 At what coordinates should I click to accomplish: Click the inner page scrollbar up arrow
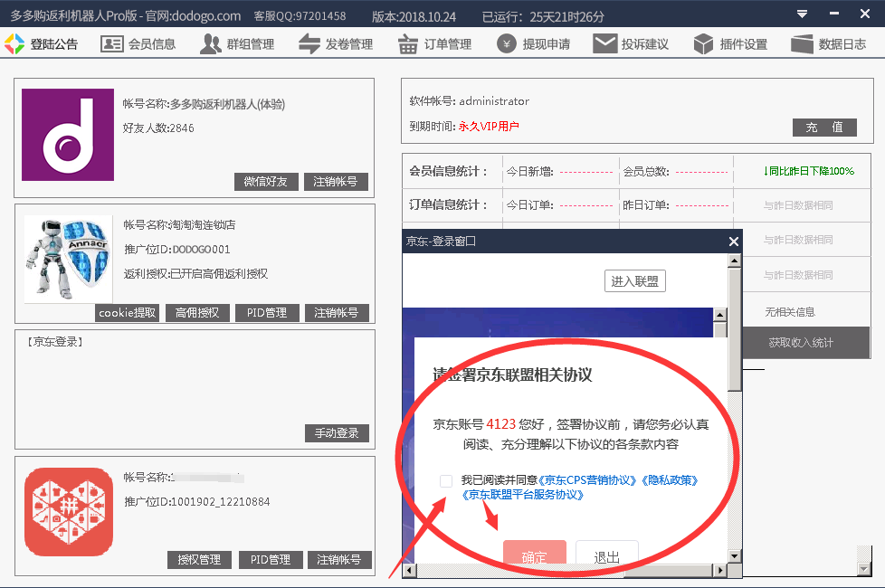pos(719,314)
